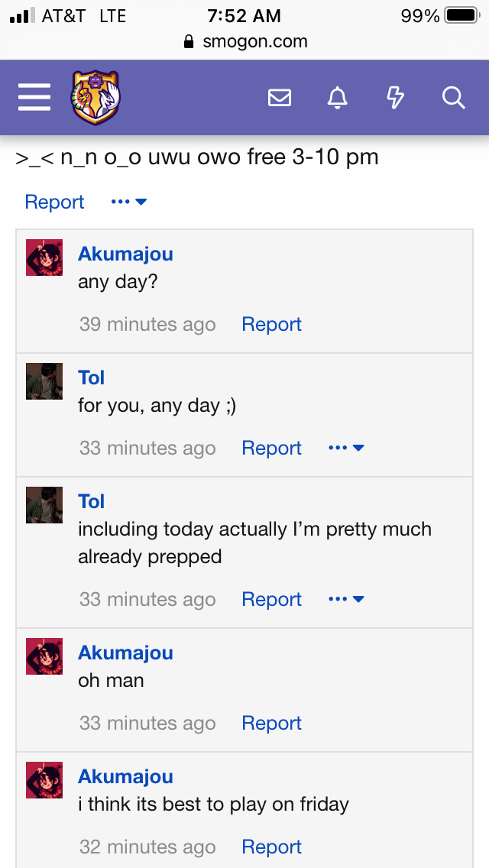Expand options for "including today actually" comment
489x868 pixels.
click(x=346, y=599)
